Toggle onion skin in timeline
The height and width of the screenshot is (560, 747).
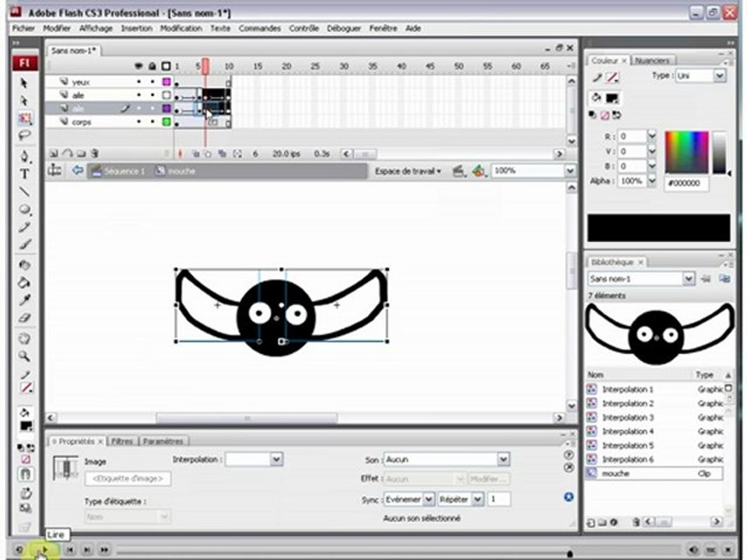coord(196,153)
